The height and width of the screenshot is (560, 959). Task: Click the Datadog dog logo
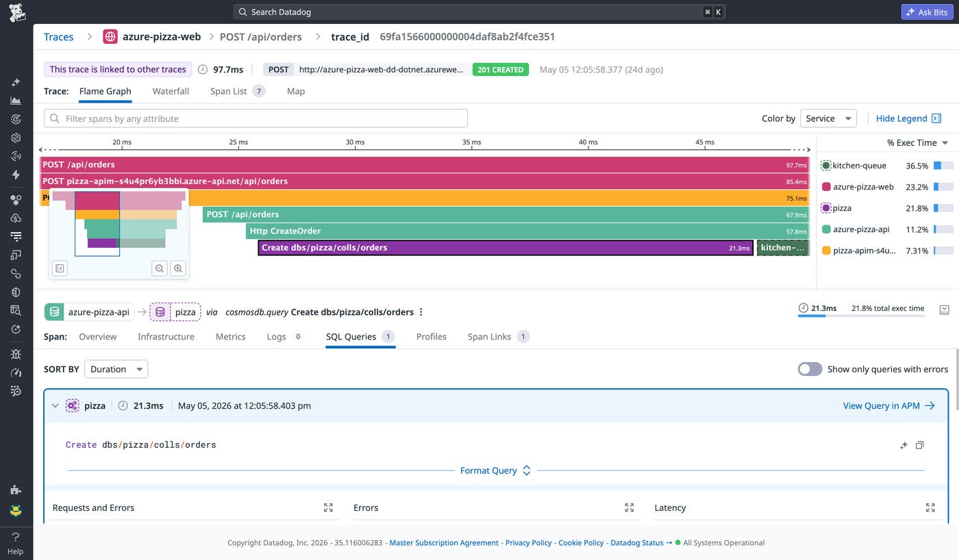click(x=16, y=12)
